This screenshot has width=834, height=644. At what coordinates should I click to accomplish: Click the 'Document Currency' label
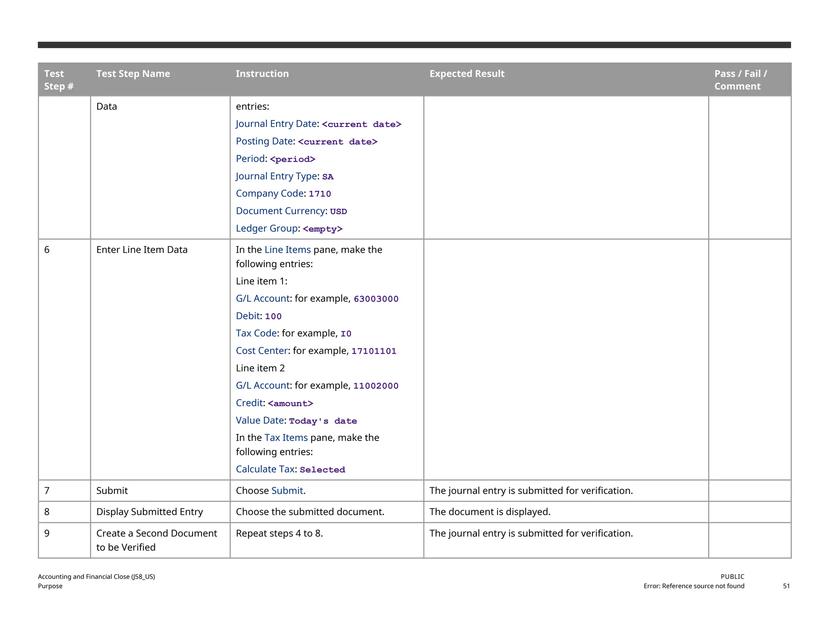[x=280, y=211]
